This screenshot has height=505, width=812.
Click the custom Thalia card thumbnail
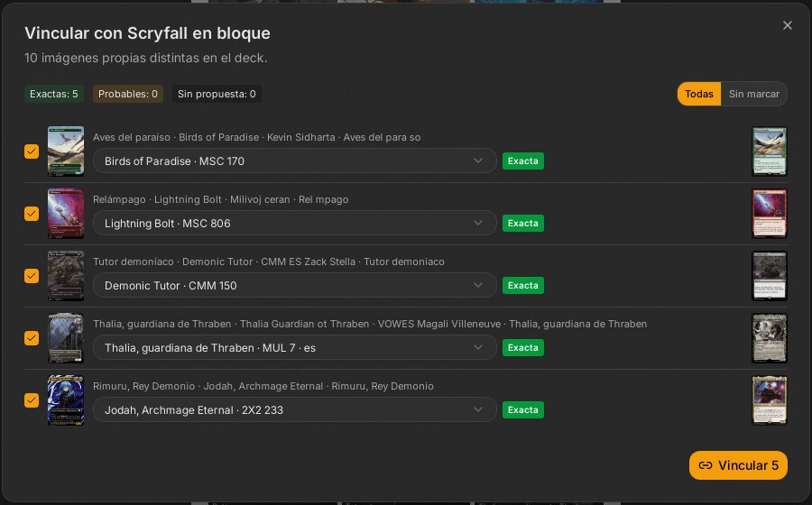click(x=66, y=338)
